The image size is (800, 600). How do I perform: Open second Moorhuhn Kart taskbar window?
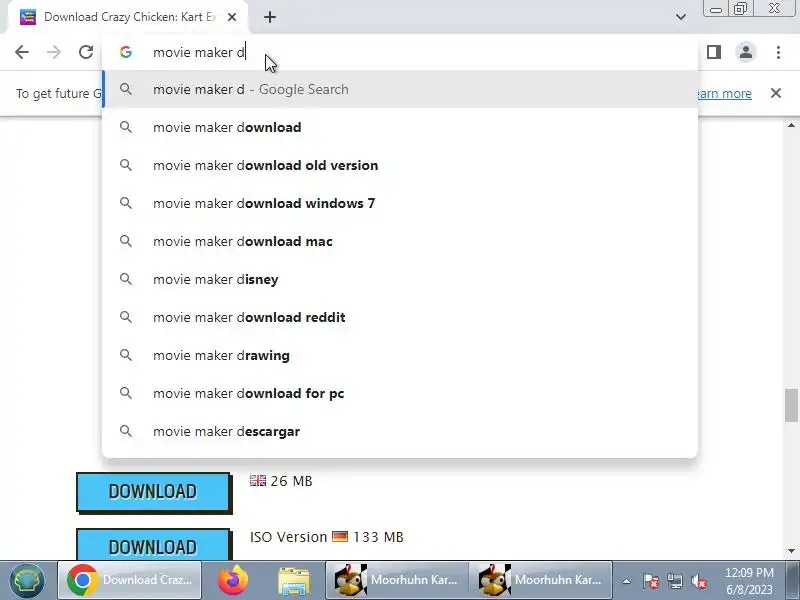coord(541,580)
